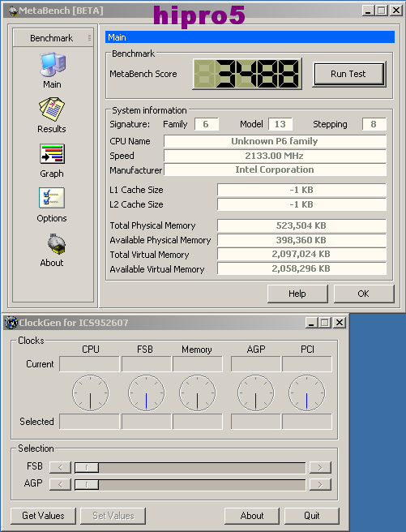Close the ClockGen window

click(x=340, y=322)
